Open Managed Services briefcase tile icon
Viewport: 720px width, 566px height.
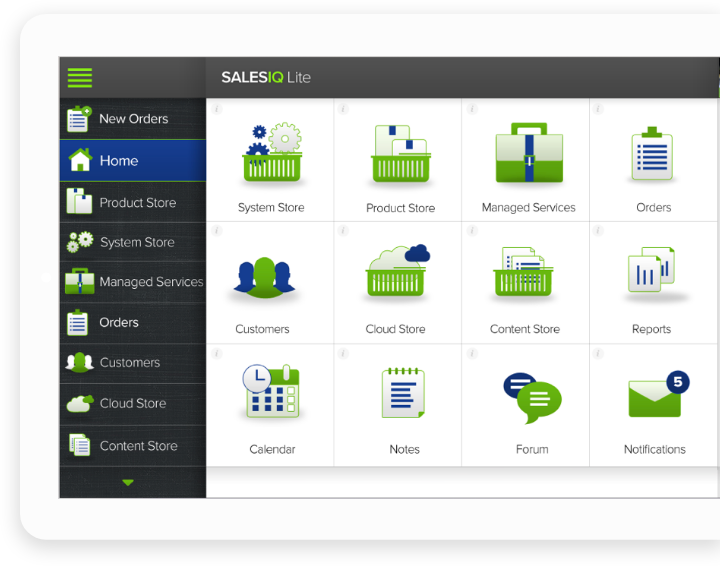tap(529, 152)
